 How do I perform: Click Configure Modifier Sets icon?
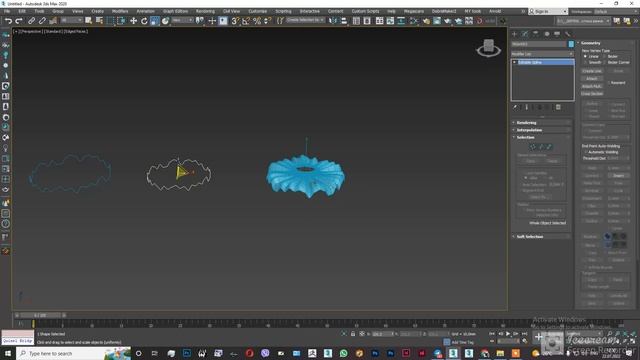pyautogui.click(x=558, y=107)
